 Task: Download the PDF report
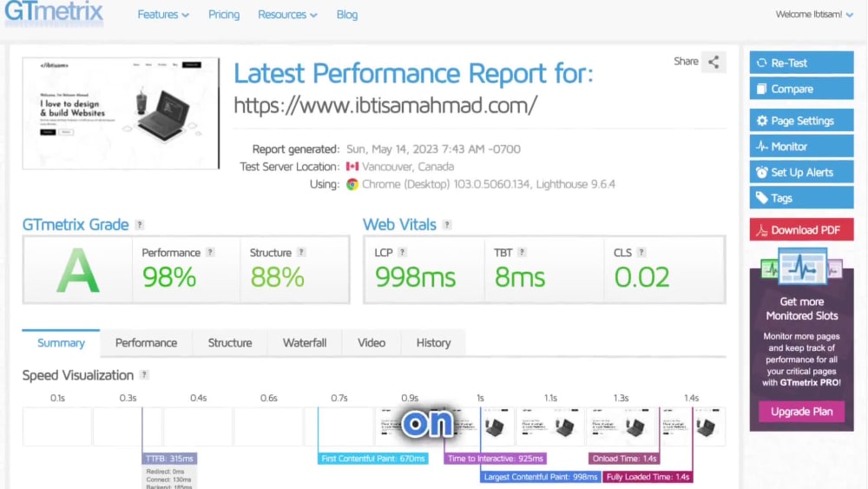[801, 230]
